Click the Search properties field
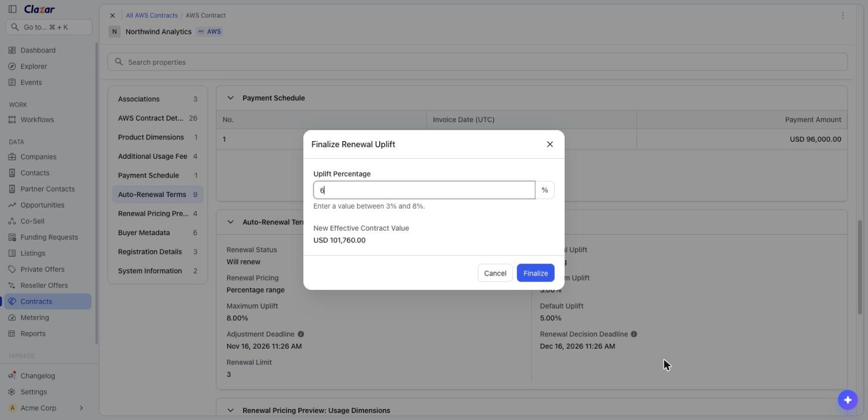 (477, 62)
